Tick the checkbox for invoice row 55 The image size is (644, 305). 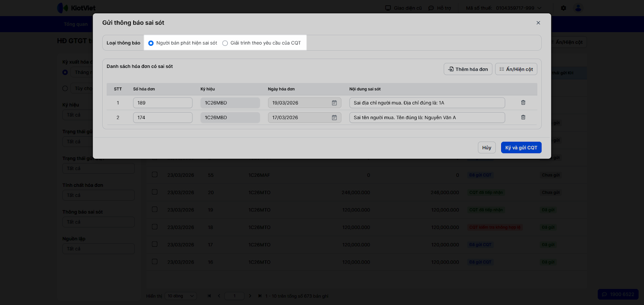[x=155, y=175]
